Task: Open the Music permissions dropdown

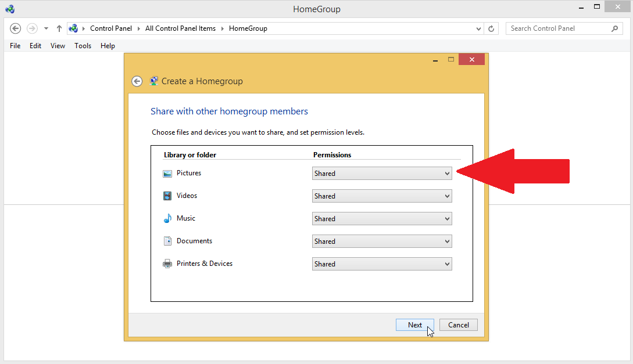Action: pyautogui.click(x=381, y=218)
